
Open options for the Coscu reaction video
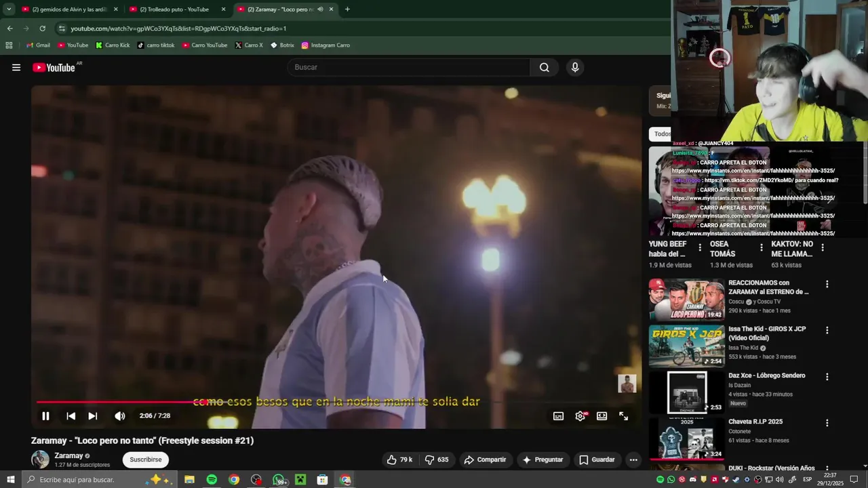[827, 284]
